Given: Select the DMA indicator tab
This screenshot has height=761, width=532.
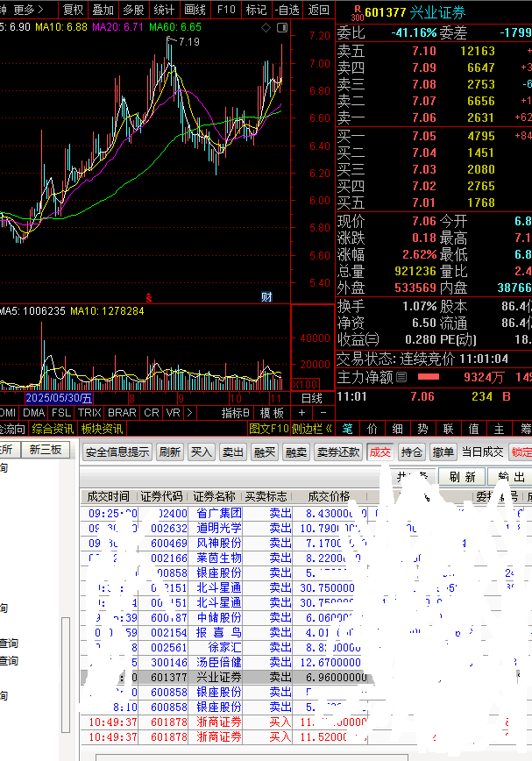Looking at the screenshot, I should (34, 413).
